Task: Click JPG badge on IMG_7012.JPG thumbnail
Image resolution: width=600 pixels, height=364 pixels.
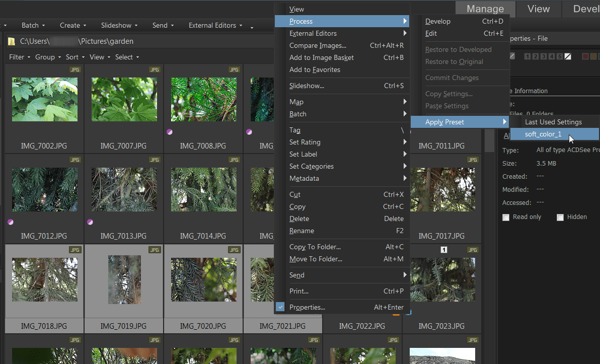Action: [75, 160]
